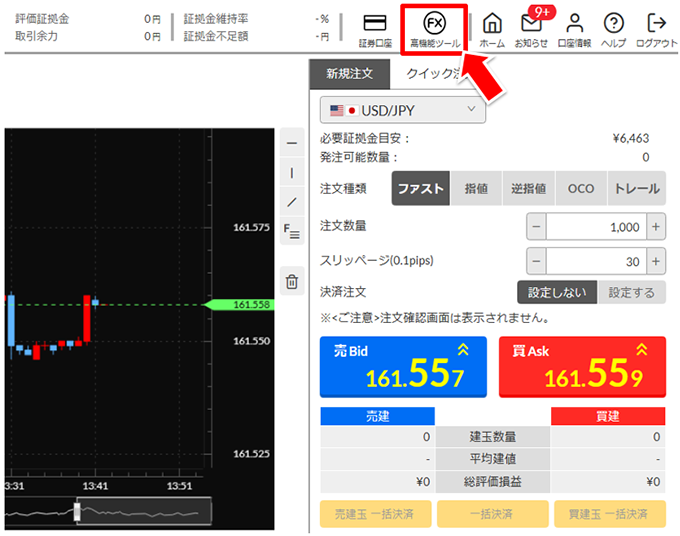Select the horizontal line drawing tool
This screenshot has width=680, height=536.
(x=292, y=143)
